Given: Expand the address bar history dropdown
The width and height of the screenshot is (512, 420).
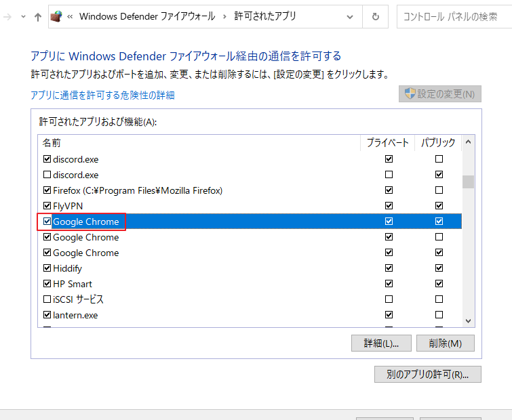Looking at the screenshot, I should [351, 16].
